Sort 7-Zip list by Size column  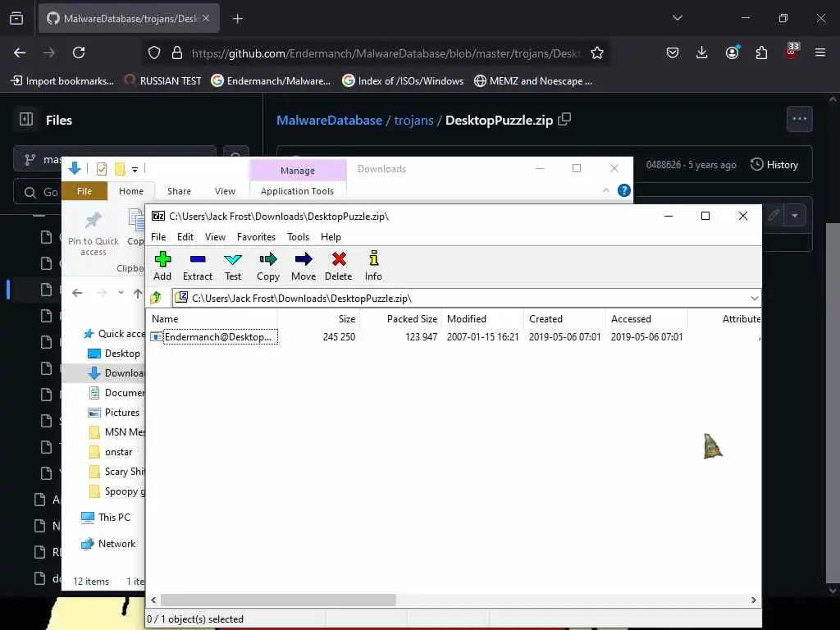tap(318, 319)
